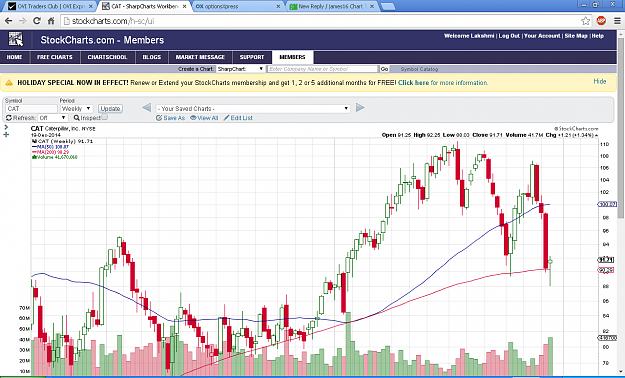Click the Save As link
625x378 pixels.
click(x=171, y=118)
